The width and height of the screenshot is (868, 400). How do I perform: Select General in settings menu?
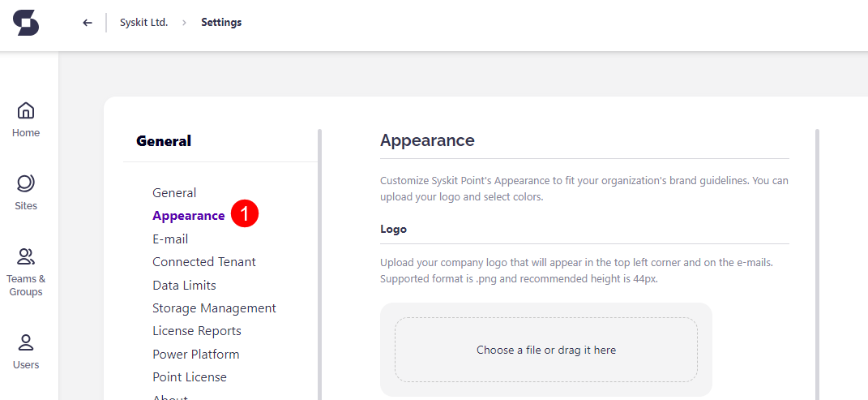174,193
